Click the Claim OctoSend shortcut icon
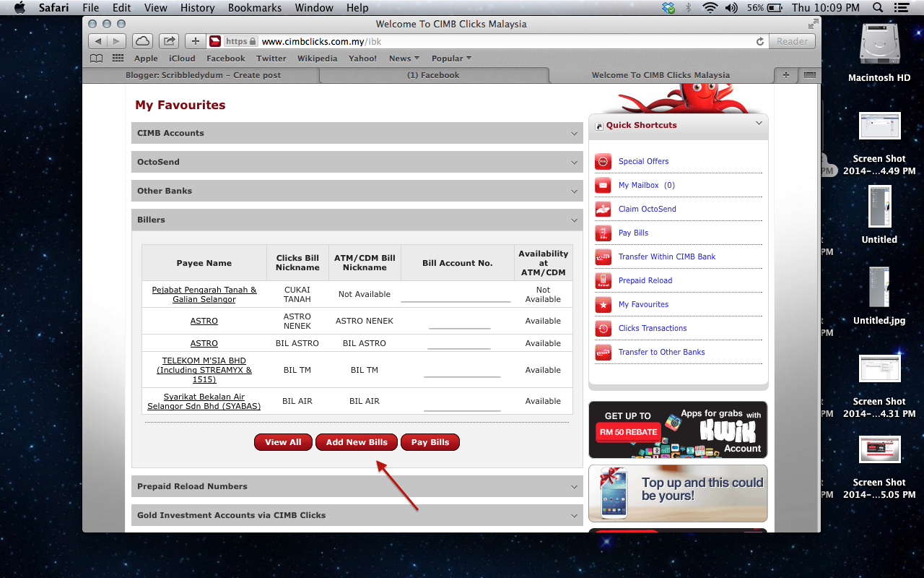 click(603, 210)
